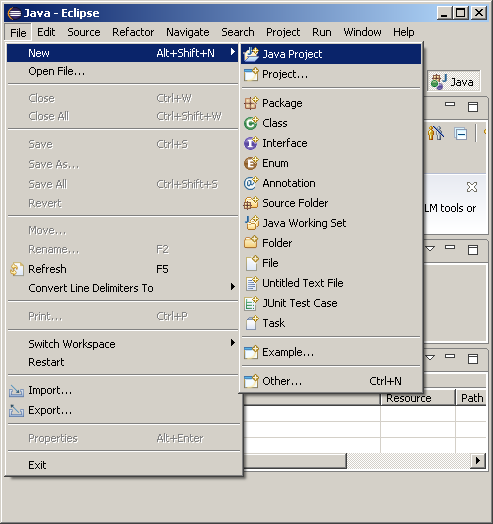
Task: Click the horizontal scrollbar right arrow
Action: pyautogui.click(x=478, y=461)
